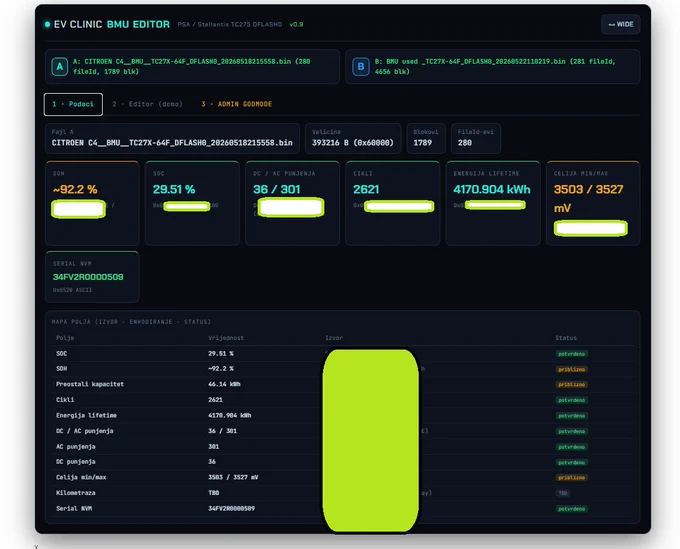Click 'potvrdeno' badge in DC punjenja row

point(572,463)
